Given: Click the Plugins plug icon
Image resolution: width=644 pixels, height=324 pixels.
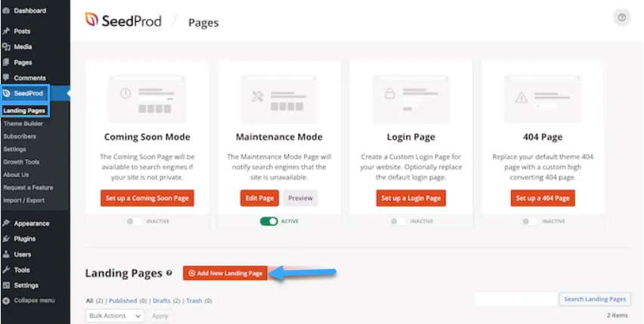Looking at the screenshot, I should pyautogui.click(x=6, y=239).
